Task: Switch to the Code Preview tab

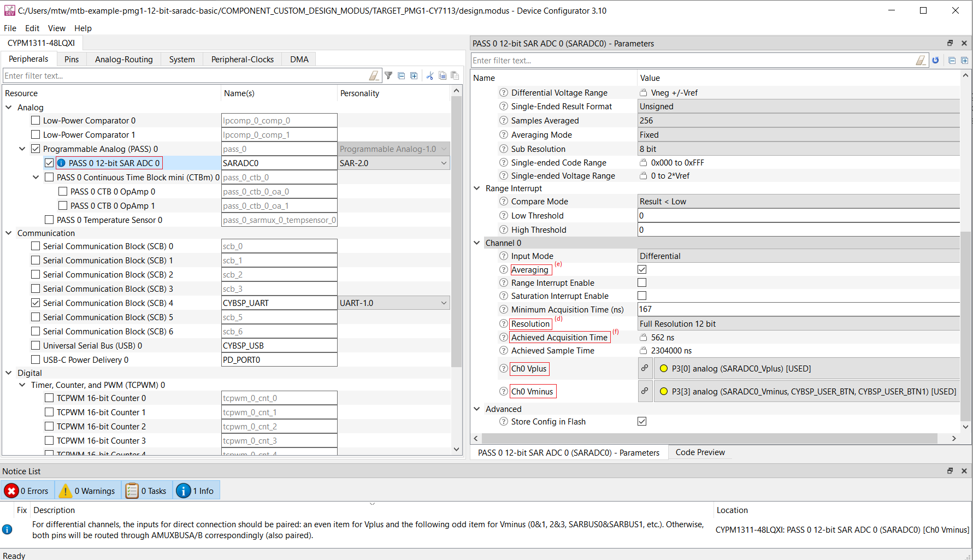Action: [x=700, y=452]
